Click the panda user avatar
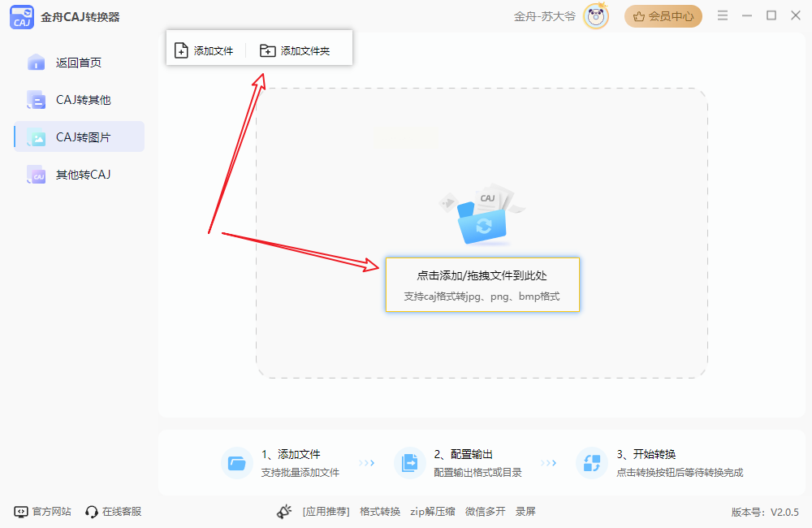The image size is (812, 528). (x=595, y=16)
